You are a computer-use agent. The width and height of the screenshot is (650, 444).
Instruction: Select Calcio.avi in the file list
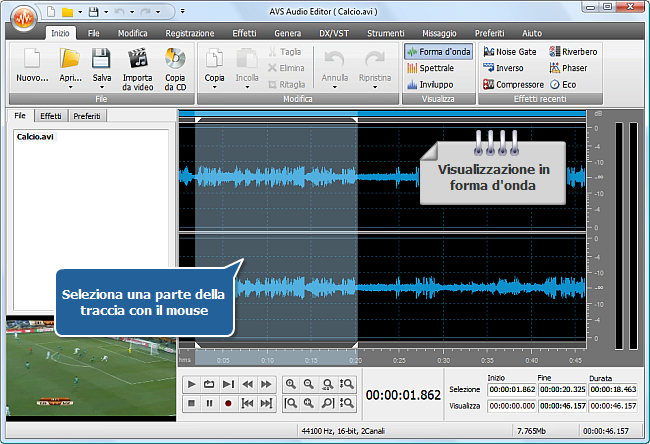(35, 136)
